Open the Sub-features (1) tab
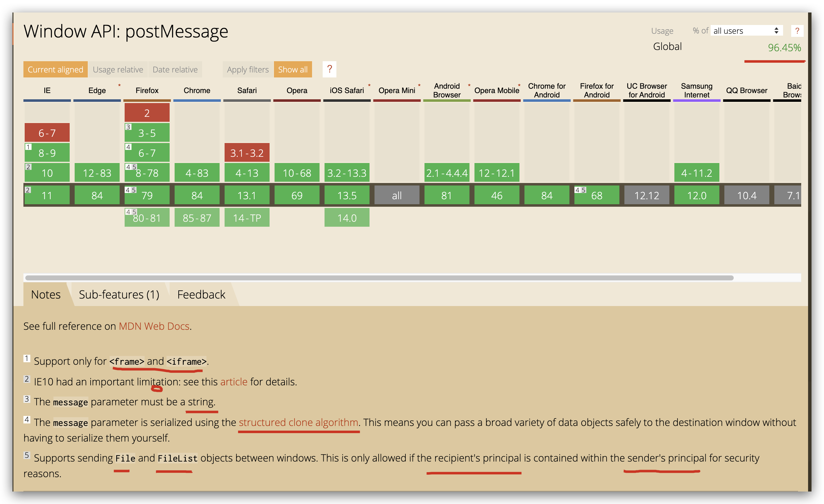The width and height of the screenshot is (824, 504). (x=119, y=294)
